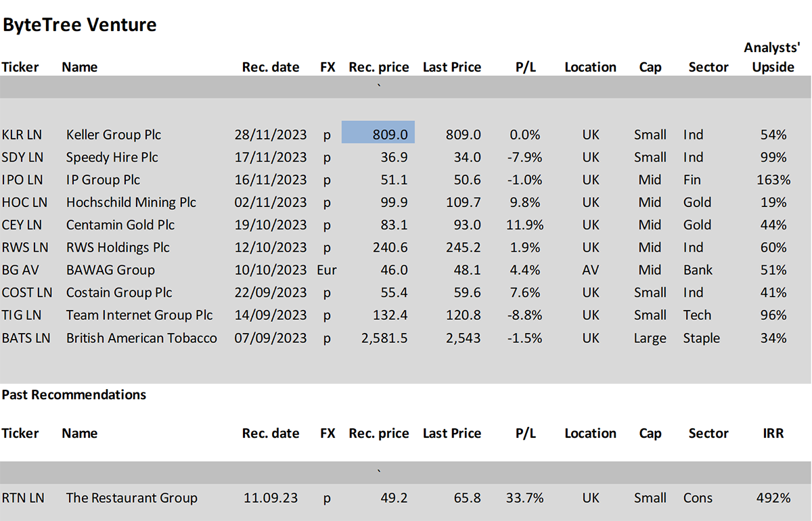The height and width of the screenshot is (521, 812).
Task: Select the KLR LN ticker cell
Action: (x=22, y=135)
